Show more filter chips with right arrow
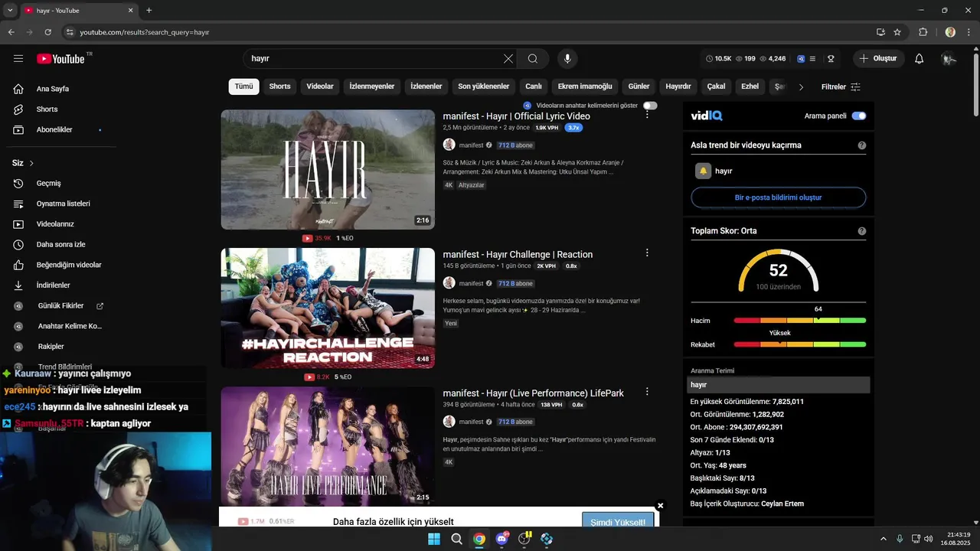 pos(801,86)
